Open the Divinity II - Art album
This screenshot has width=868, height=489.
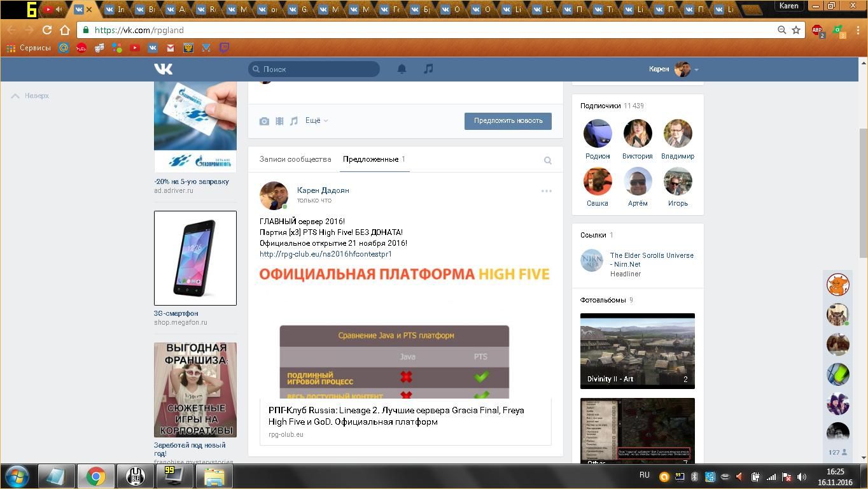(638, 351)
